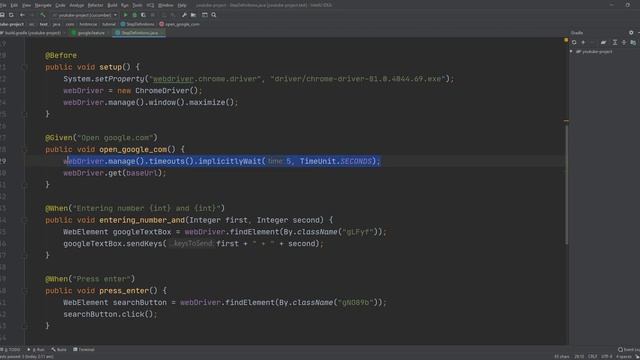Expand youtube-project node in Gradle tree
This screenshot has height=360, width=640.
[571, 52]
